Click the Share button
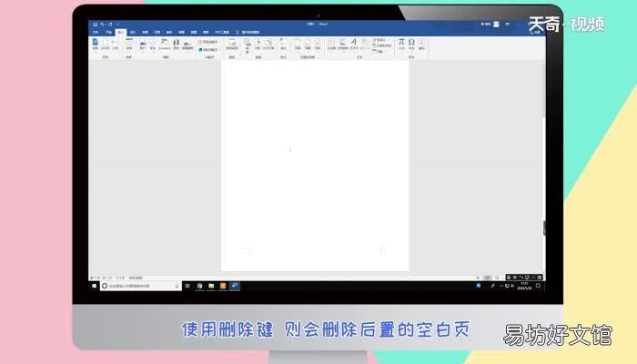 point(536,32)
